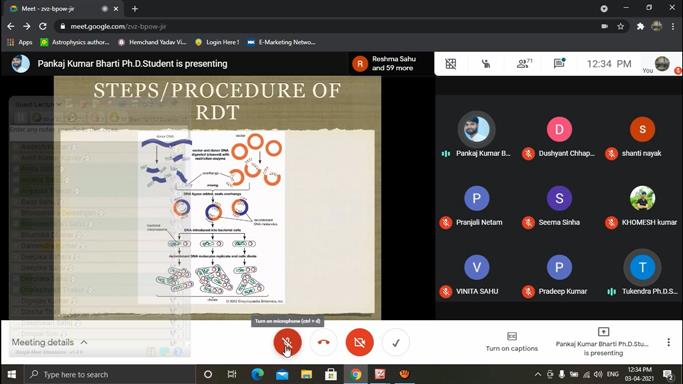683x384 pixels.
Task: Click the raise-hand extension icon
Action: 486,64
